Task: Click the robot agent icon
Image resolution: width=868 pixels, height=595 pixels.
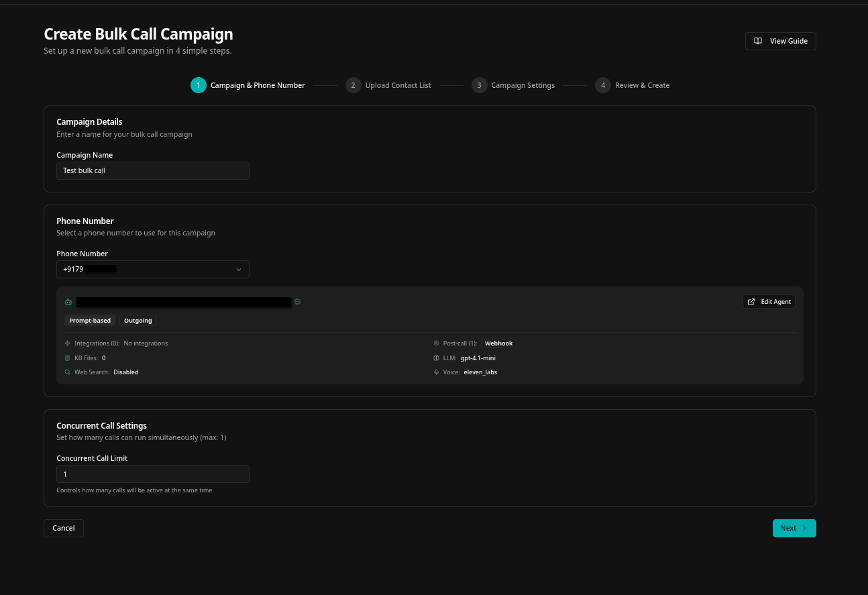Action: tap(68, 302)
